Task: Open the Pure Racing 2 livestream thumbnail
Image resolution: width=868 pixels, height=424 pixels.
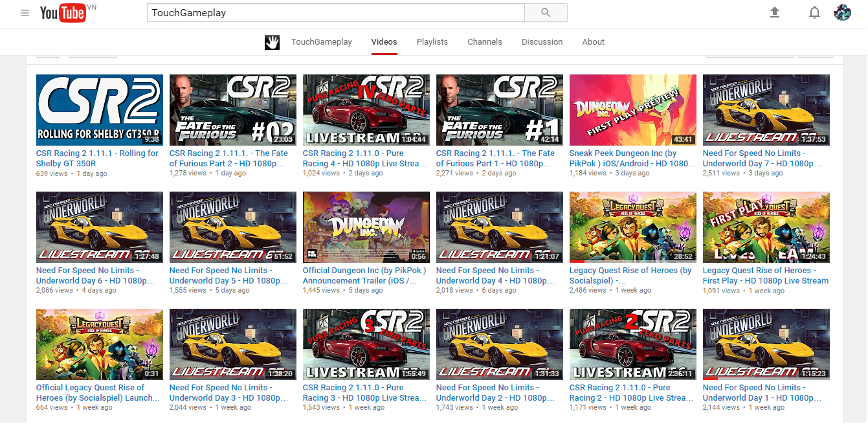Action: coord(633,344)
